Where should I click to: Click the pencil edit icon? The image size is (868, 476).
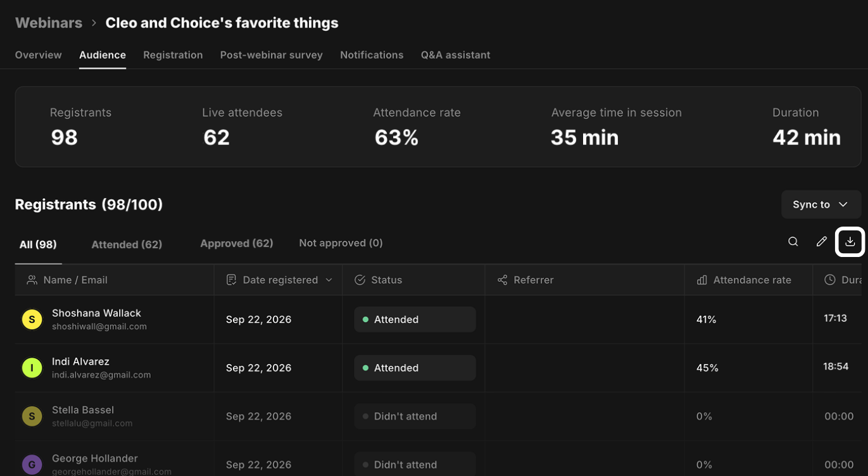point(822,242)
